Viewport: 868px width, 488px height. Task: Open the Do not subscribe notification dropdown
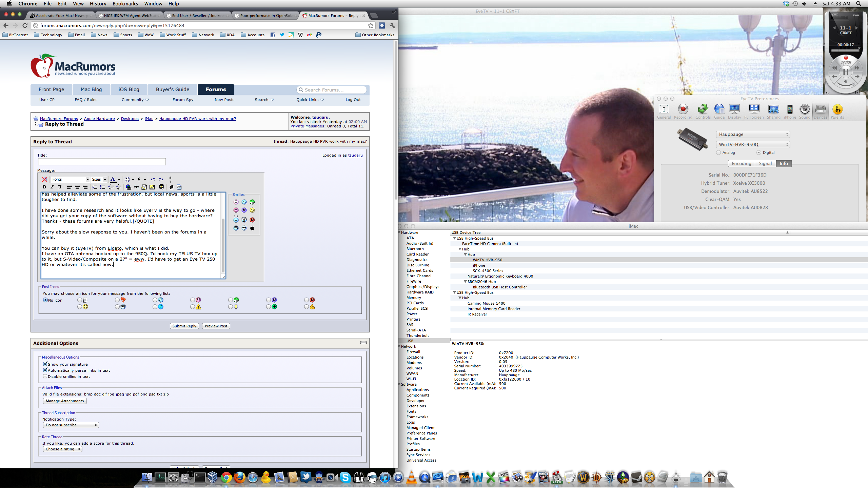pos(71,425)
